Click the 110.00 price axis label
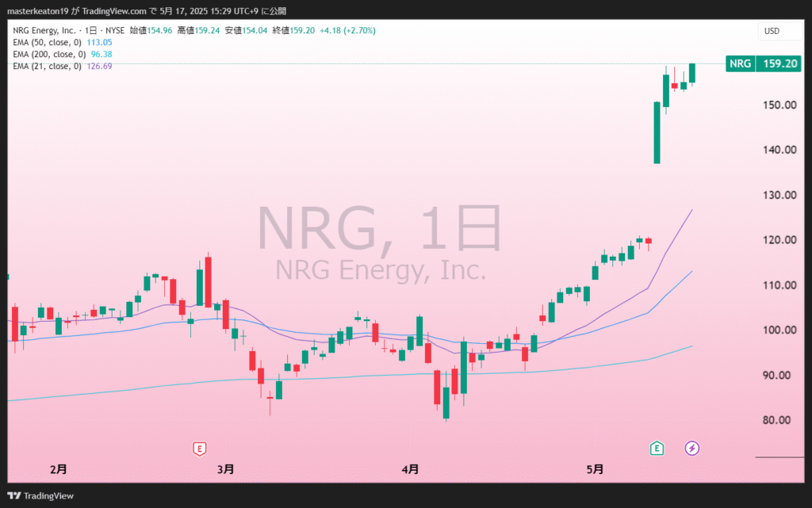 tap(779, 285)
